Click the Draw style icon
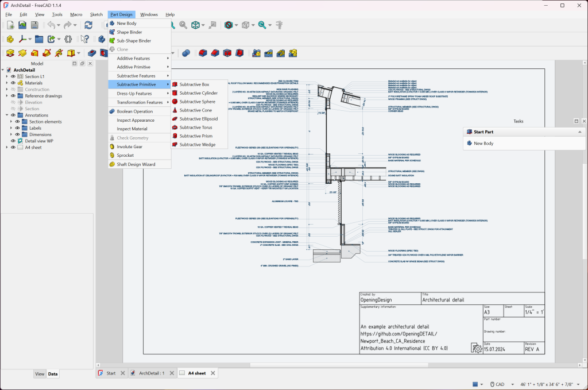This screenshot has height=390, width=588. pos(229,25)
